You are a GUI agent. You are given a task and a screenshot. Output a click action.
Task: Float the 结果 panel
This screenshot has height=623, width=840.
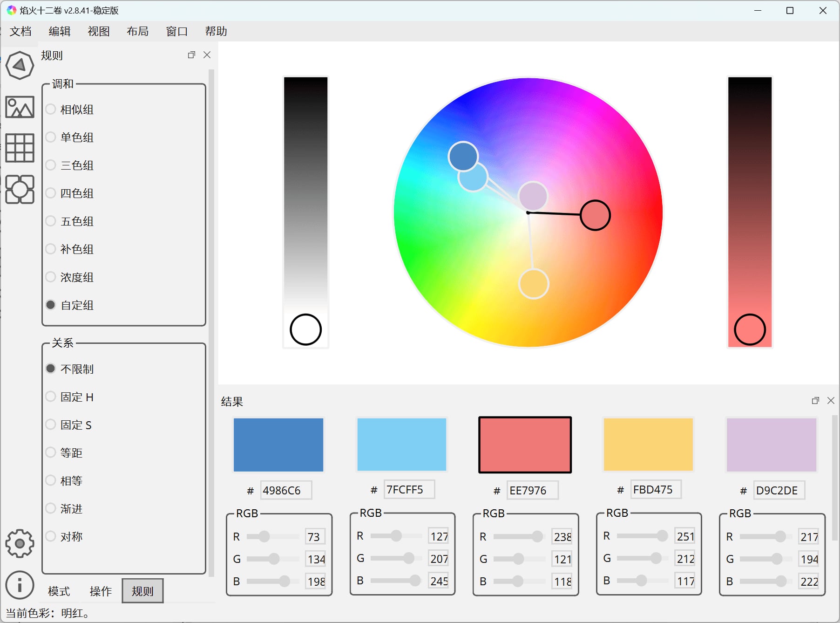(x=815, y=401)
